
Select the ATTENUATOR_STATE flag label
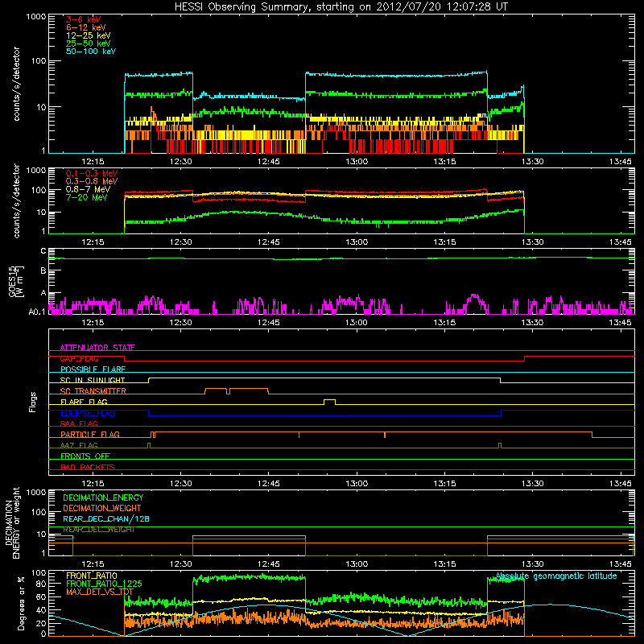coord(97,348)
